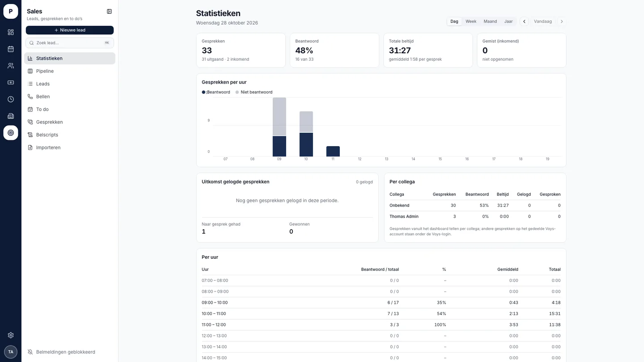The image size is (644, 362).
Task: Open the banknote icon in the dark rail
Action: pyautogui.click(x=11, y=82)
